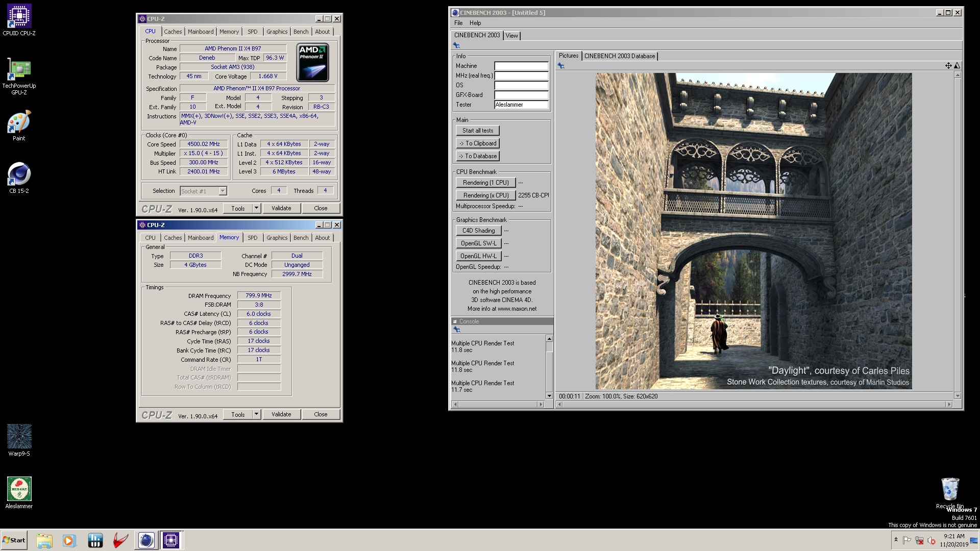Click Validate in top CPU-Z window

(x=281, y=208)
